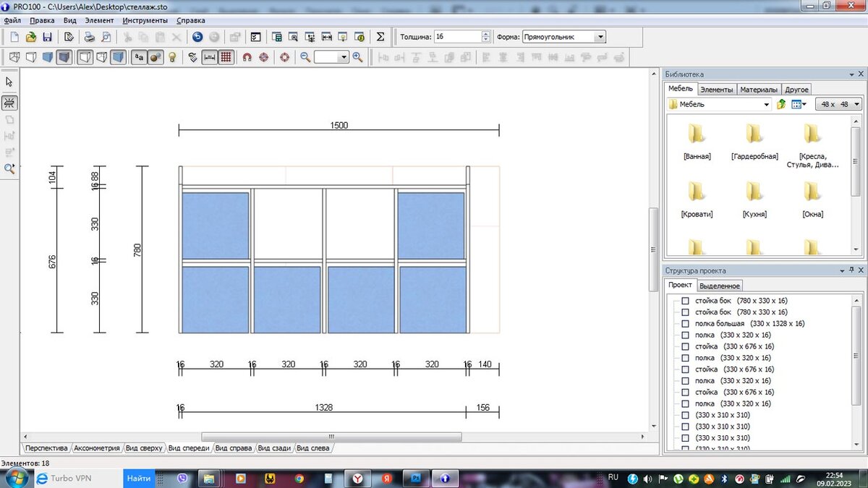Save the project with the floppy disk icon
Screen dimensions: 868x488
[x=47, y=37]
